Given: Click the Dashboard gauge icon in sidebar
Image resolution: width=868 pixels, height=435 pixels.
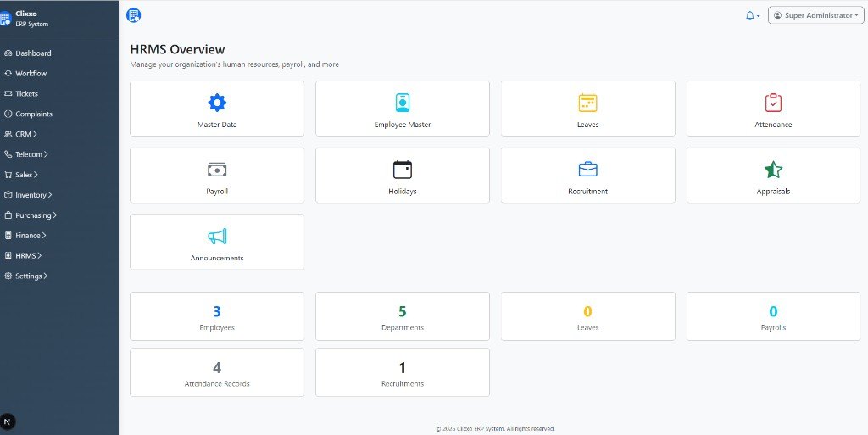Looking at the screenshot, I should (8, 53).
